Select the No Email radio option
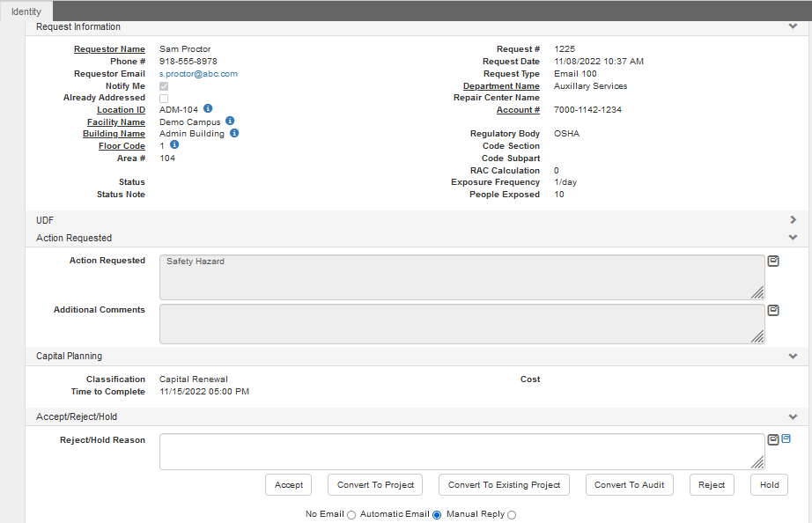Screen dimensions: 812x523 tap(351, 515)
